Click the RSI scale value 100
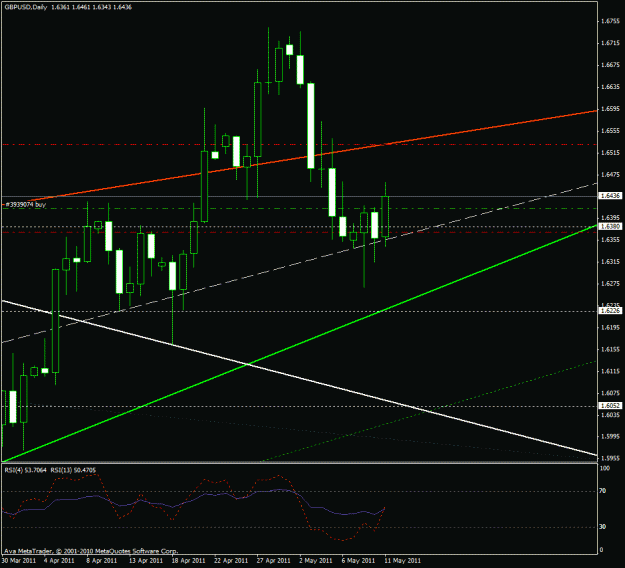The image size is (625, 568). [605, 468]
